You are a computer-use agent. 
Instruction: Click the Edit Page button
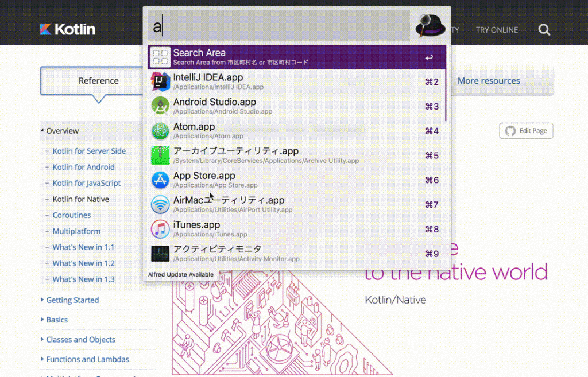pos(526,131)
